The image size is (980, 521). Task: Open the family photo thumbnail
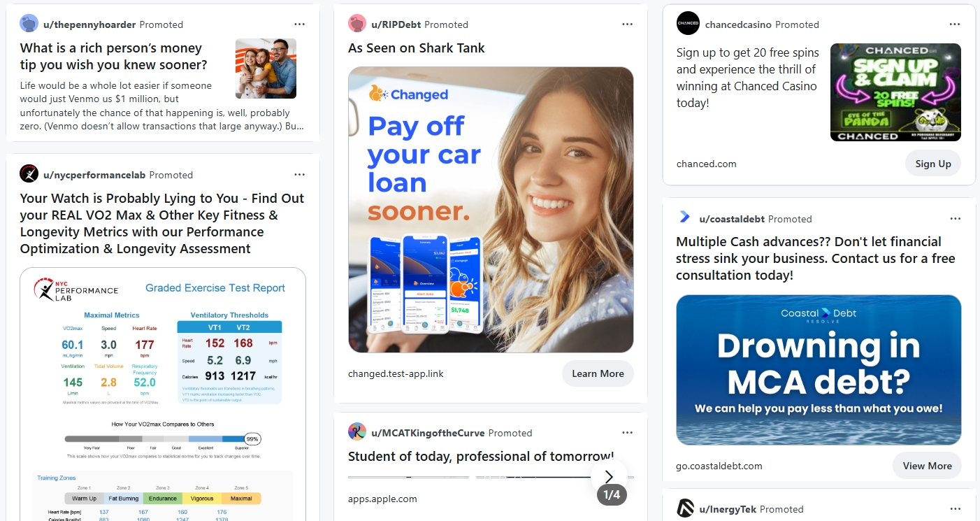click(x=266, y=69)
